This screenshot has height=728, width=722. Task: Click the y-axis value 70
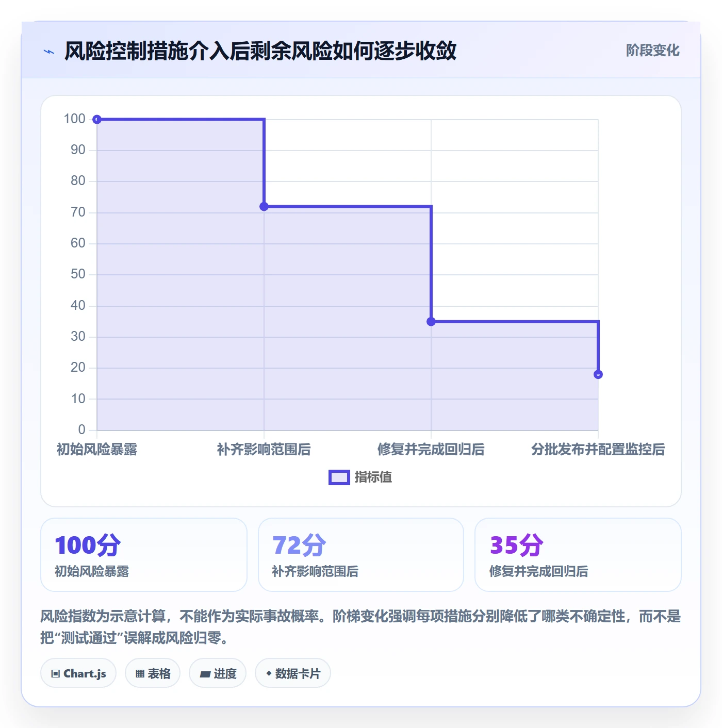point(78,212)
